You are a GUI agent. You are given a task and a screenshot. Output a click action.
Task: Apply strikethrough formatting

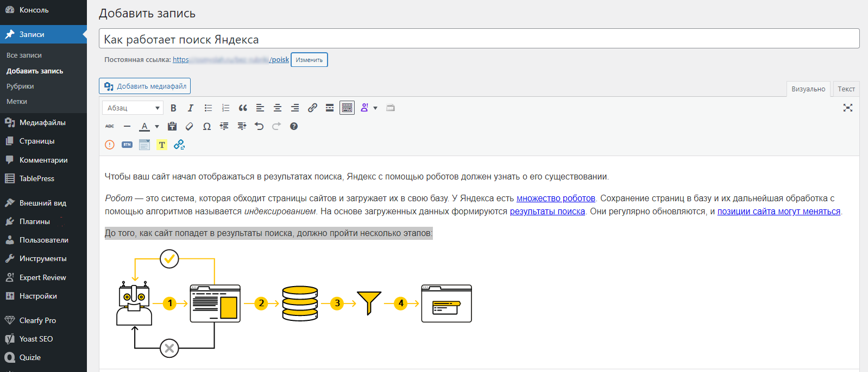pyautogui.click(x=110, y=126)
